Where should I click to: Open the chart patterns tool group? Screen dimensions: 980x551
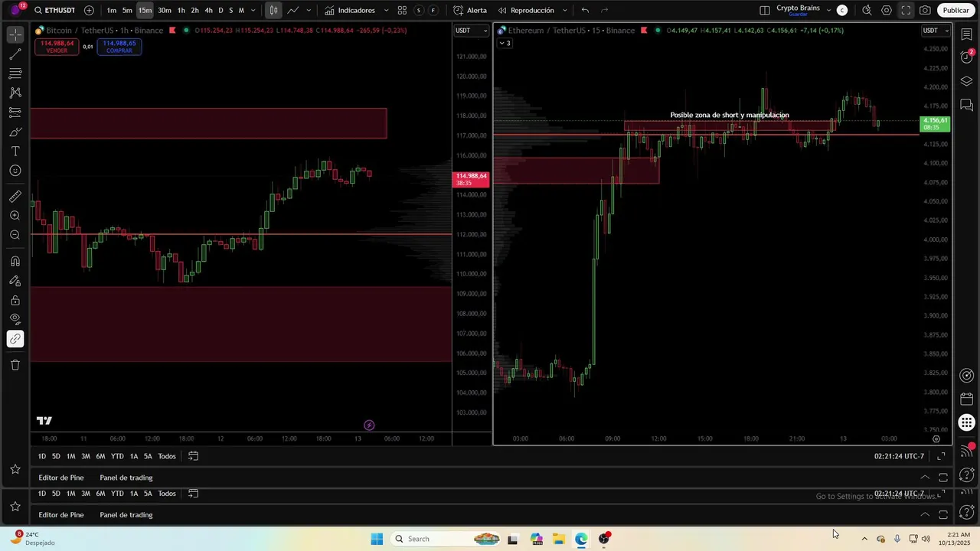(x=15, y=93)
